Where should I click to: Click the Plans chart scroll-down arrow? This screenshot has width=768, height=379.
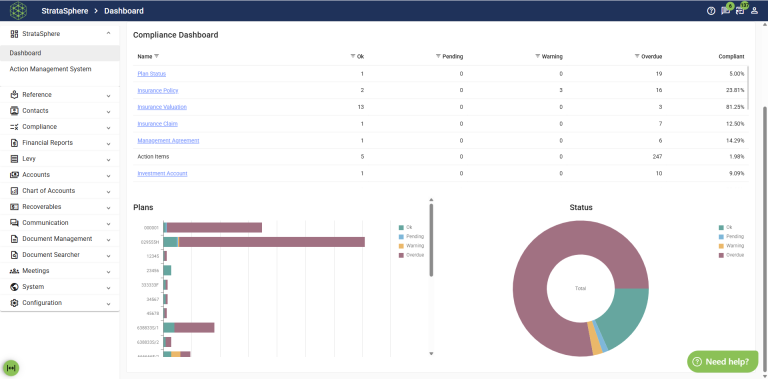(432, 353)
